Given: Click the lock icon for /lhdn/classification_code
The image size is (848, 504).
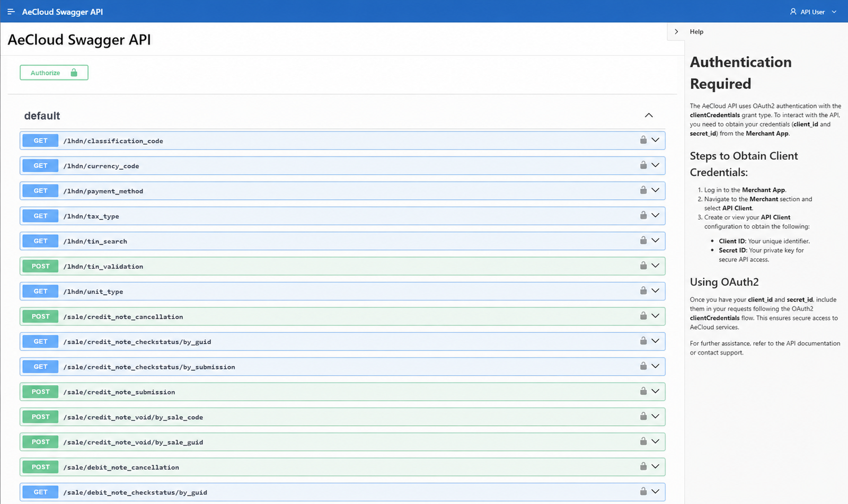Looking at the screenshot, I should pos(643,140).
